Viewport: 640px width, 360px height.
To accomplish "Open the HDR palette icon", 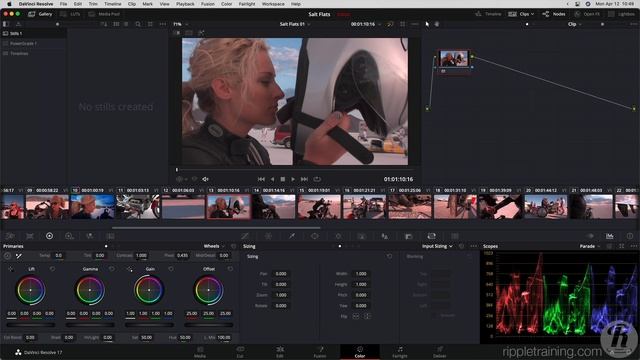I will coord(69,236).
